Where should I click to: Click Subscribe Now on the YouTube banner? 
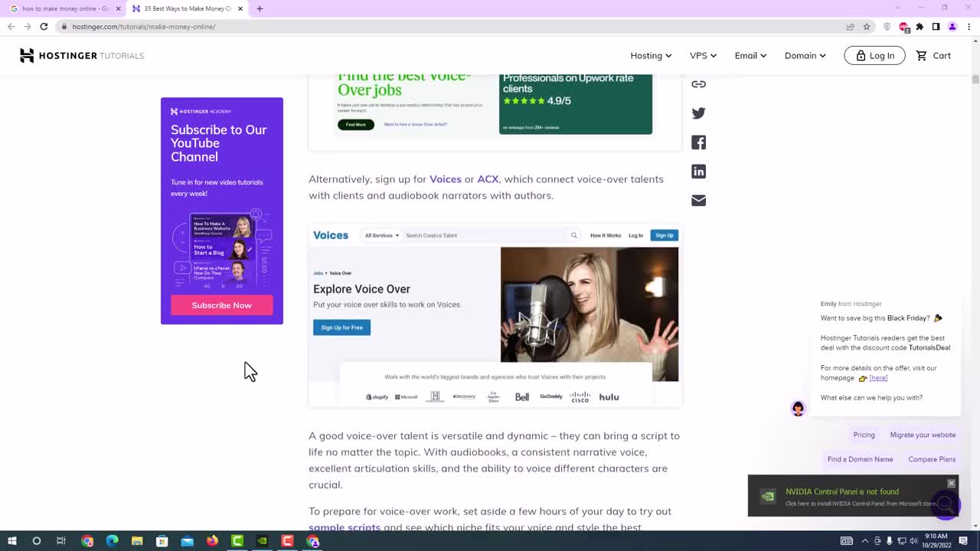[221, 305]
